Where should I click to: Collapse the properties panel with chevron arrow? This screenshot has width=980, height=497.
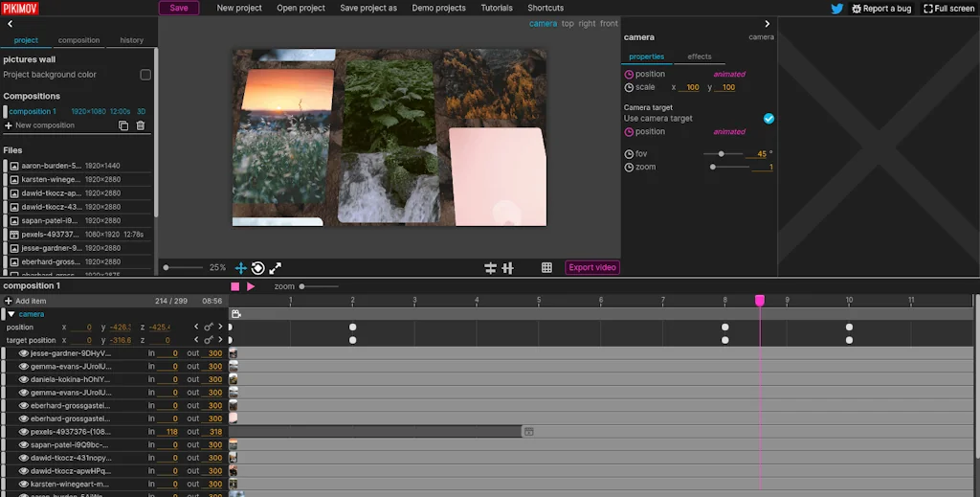pyautogui.click(x=767, y=24)
